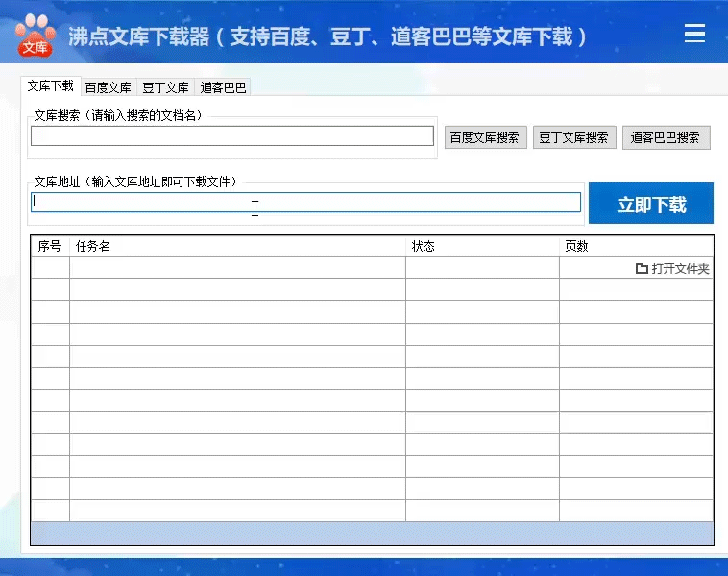Open the 豆丁文库 tab
This screenshot has width=728, height=576.
(165, 87)
